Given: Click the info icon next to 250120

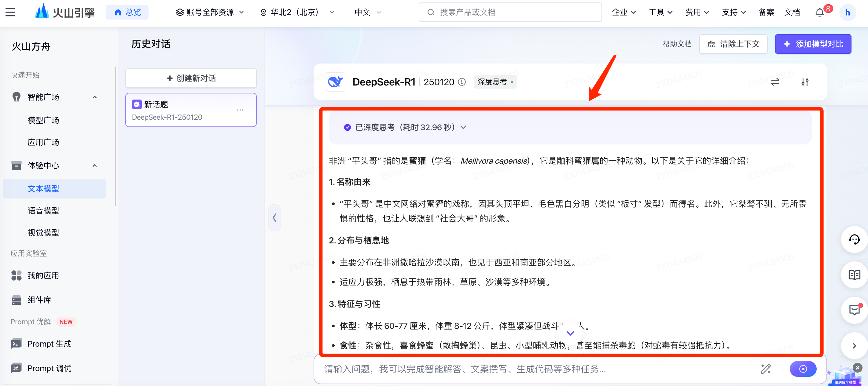Looking at the screenshot, I should click(x=462, y=82).
